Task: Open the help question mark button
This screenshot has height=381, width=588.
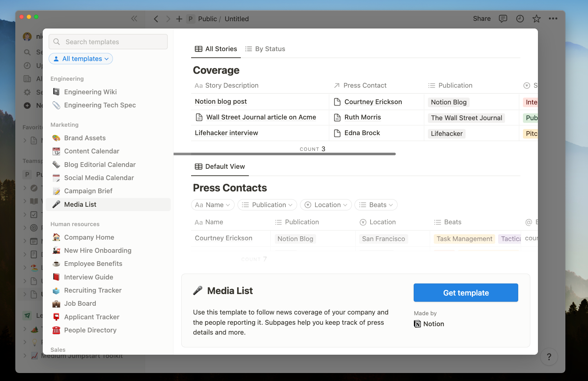Action: click(549, 357)
